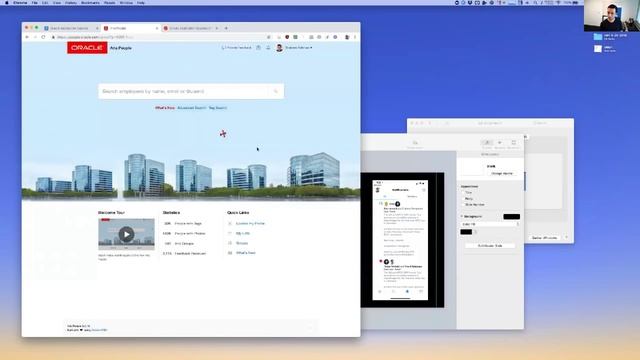Switch to the third Chrome tab
The height and width of the screenshot is (360, 640).
tap(191, 28)
